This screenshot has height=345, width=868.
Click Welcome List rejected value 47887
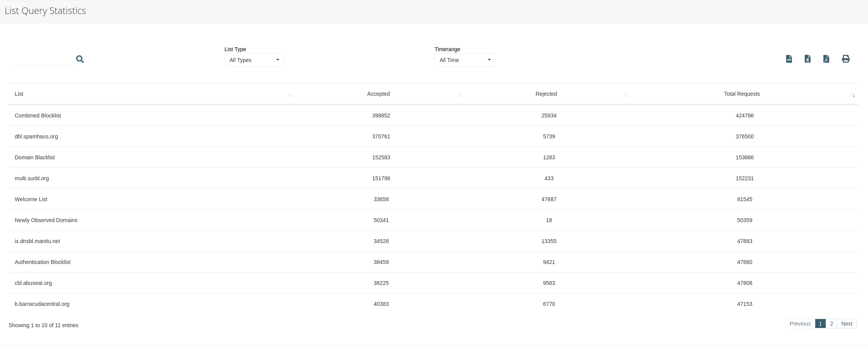pyautogui.click(x=549, y=199)
